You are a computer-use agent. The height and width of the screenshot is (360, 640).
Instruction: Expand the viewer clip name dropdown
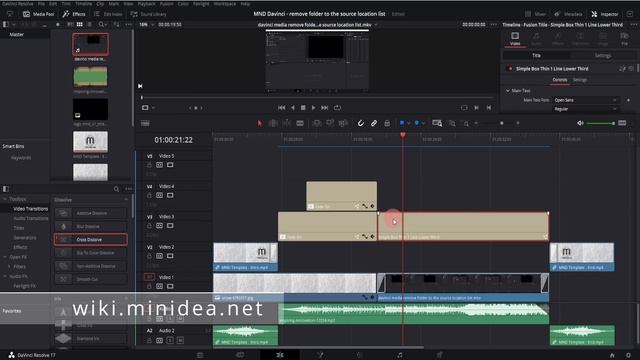point(376,25)
